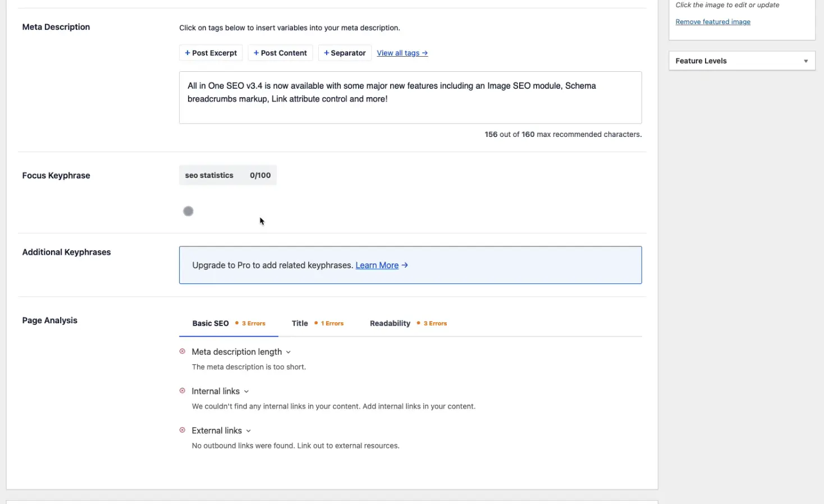
Task: Collapse the External links analysis item
Action: [249, 430]
